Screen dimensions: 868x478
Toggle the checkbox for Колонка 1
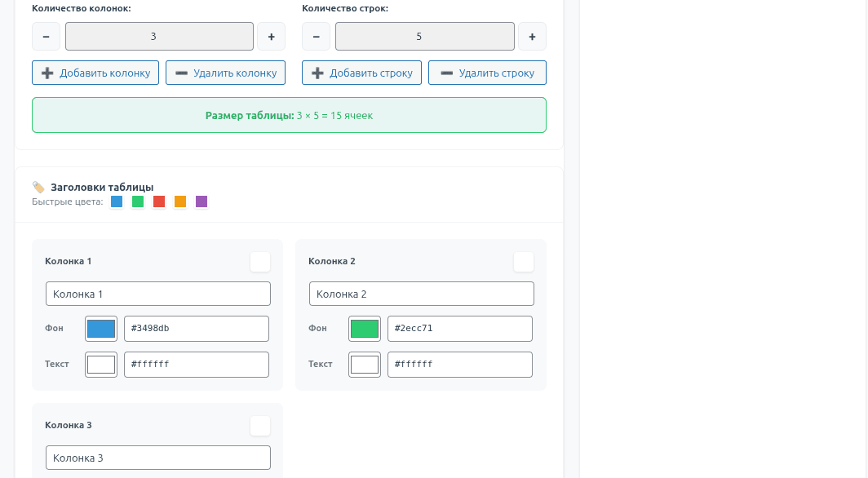click(260, 262)
